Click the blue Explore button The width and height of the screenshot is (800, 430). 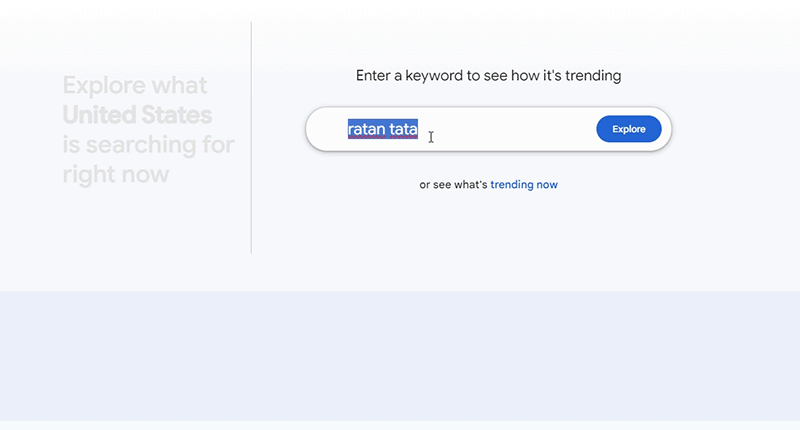[628, 129]
